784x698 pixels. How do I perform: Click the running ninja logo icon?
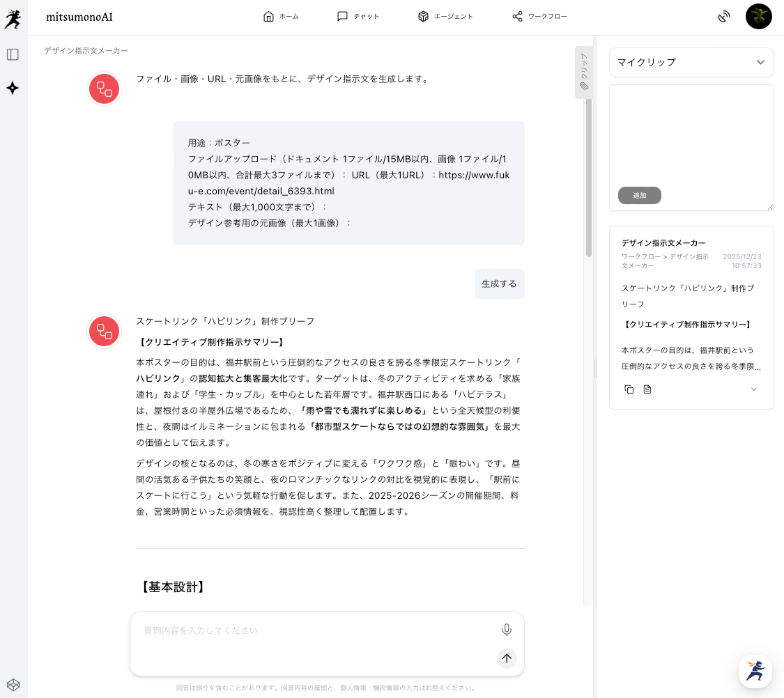pyautogui.click(x=13, y=19)
